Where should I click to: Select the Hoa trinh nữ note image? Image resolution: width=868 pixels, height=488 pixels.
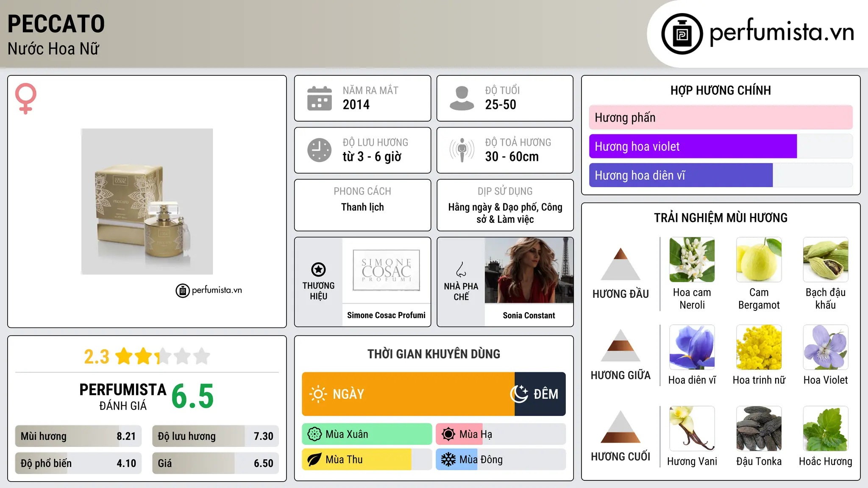click(759, 347)
